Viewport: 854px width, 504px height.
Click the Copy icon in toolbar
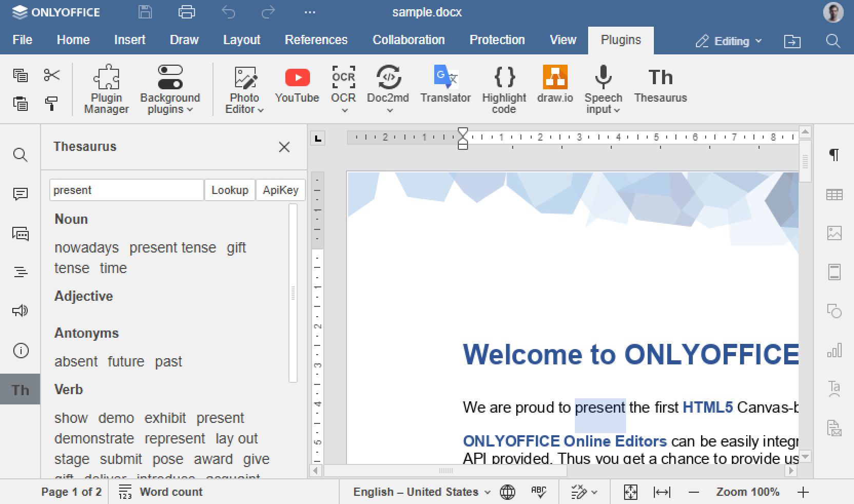[x=21, y=75]
